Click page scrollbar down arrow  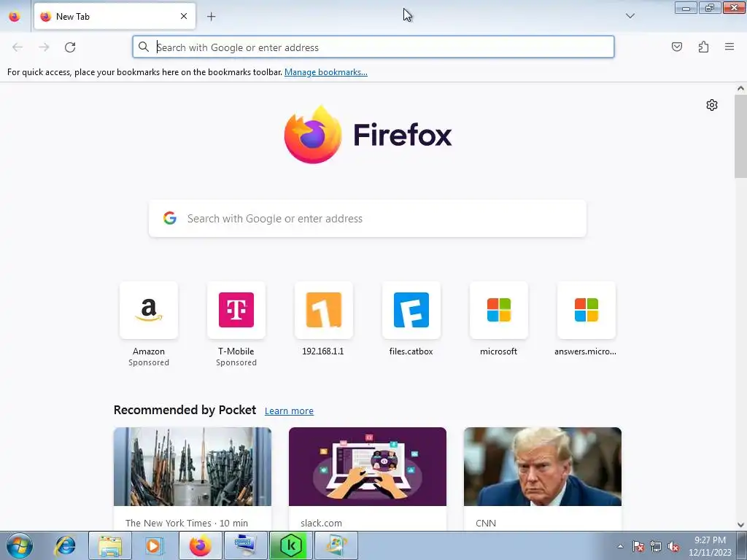pyautogui.click(x=740, y=525)
